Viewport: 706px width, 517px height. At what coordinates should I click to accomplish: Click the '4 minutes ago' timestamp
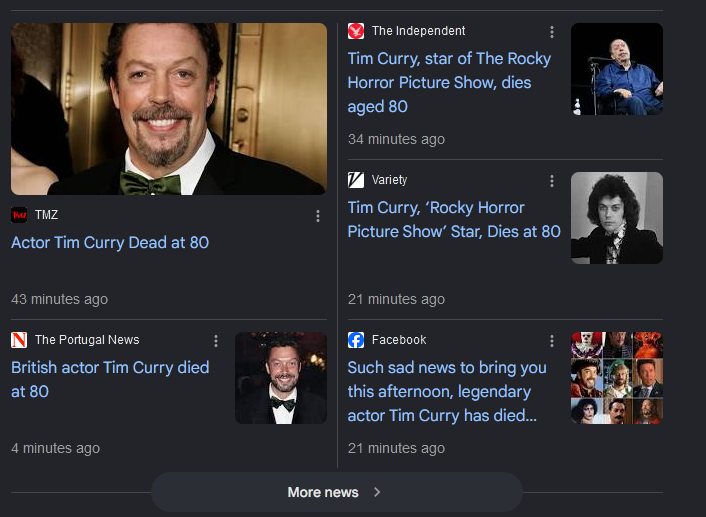[x=55, y=449]
